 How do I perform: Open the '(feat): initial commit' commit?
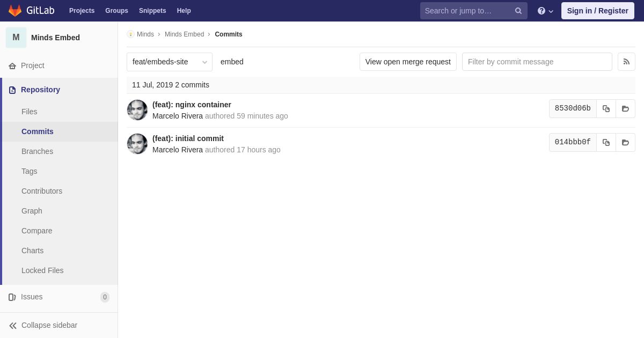(188, 138)
